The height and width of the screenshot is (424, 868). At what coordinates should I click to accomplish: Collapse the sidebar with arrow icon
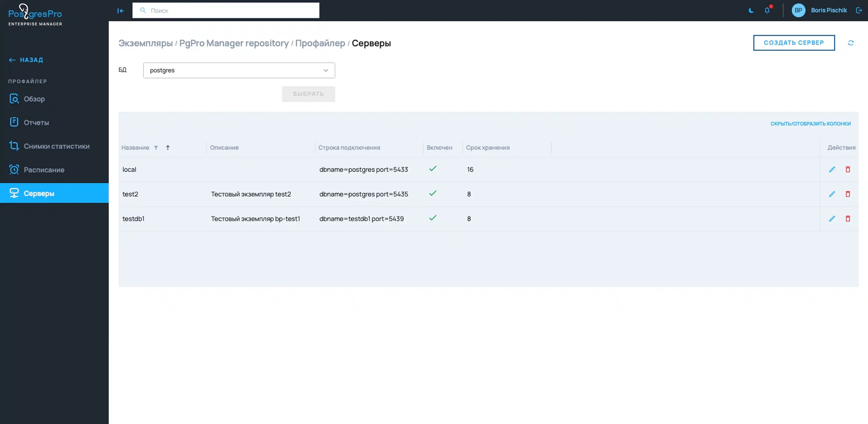pyautogui.click(x=121, y=10)
